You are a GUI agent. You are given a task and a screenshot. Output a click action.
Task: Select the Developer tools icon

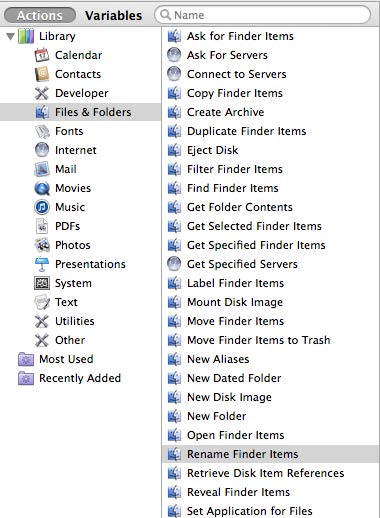[x=42, y=93]
